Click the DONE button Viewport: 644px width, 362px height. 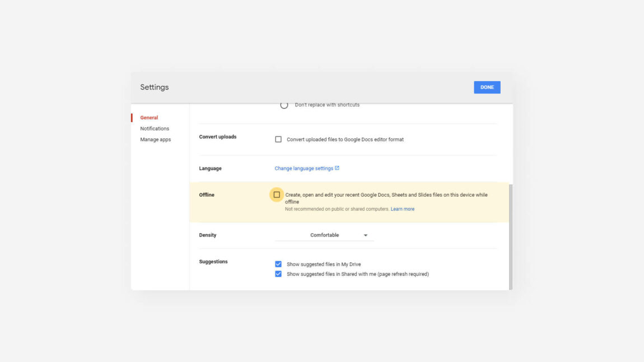486,87
